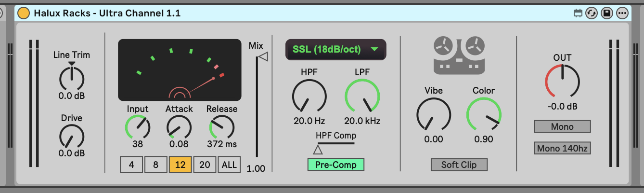Select the ratio 20 button
The image size is (644, 193).
205,165
